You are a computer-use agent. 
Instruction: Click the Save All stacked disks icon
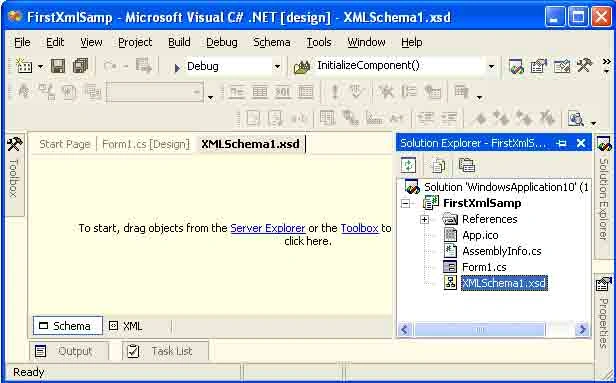click(x=80, y=66)
